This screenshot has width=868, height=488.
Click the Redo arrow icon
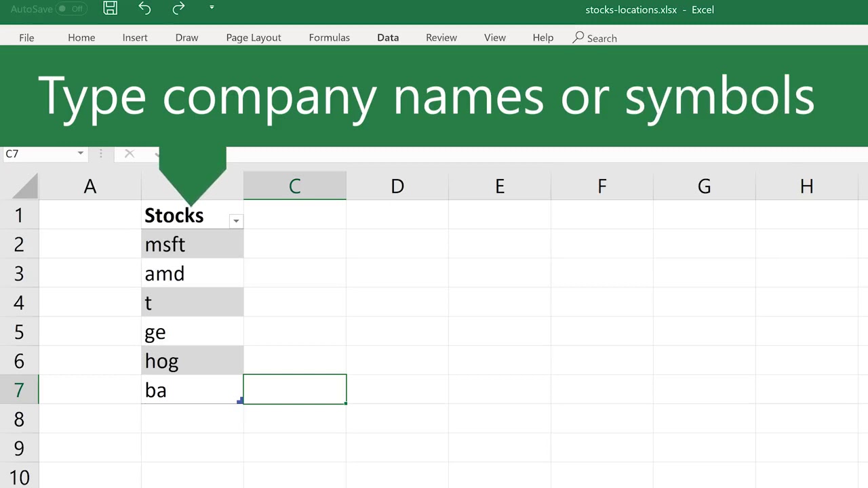(178, 8)
